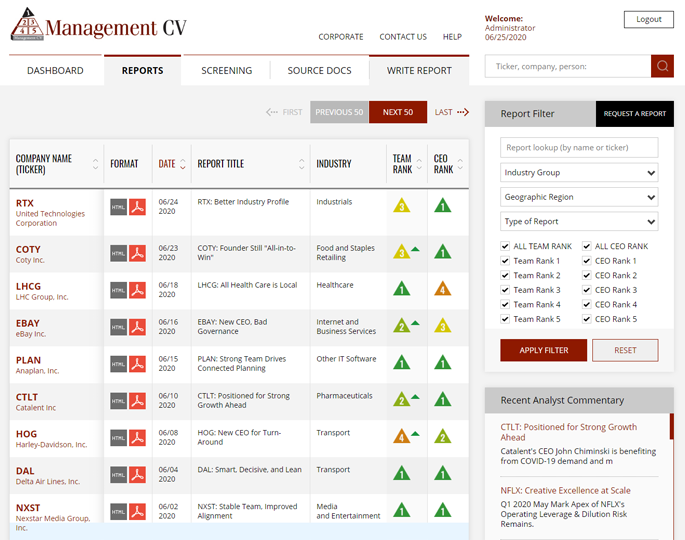Click the Logout button

(649, 19)
